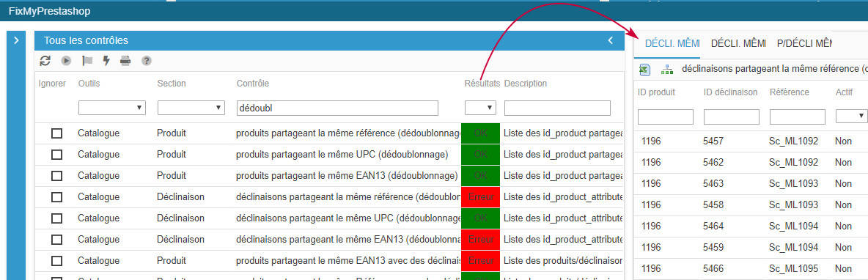The image size is (868, 280).
Task: Click the lightning bolt quick action icon
Action: point(106,61)
